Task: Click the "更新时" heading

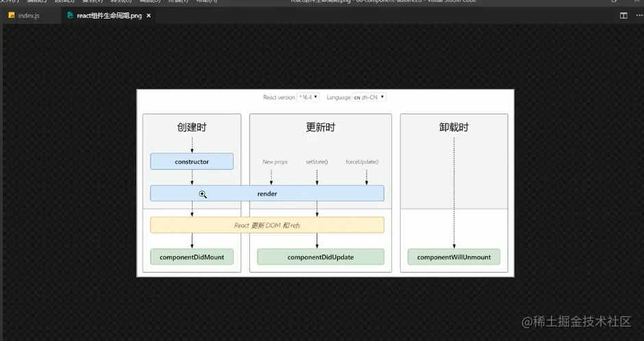Action: click(x=321, y=127)
